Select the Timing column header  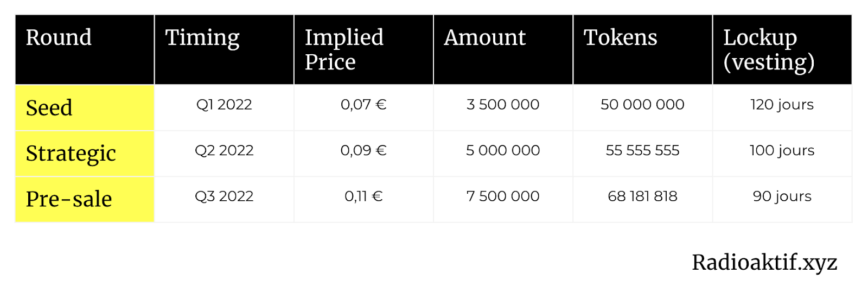224,49
